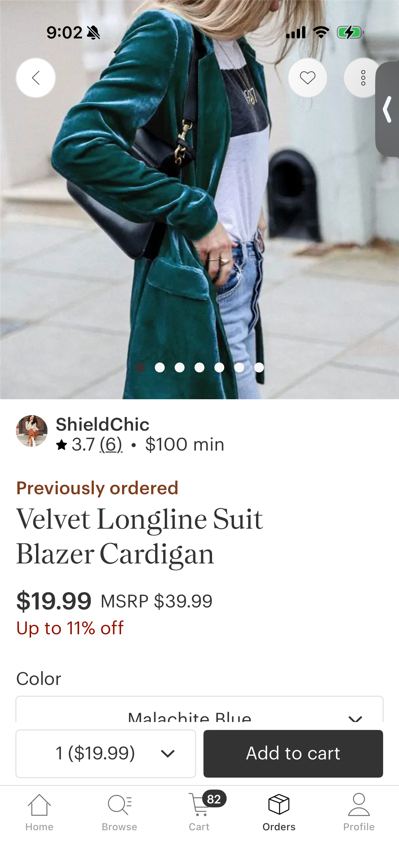The image size is (399, 868).
Task: Open the side panel handle arrow
Action: click(x=387, y=109)
